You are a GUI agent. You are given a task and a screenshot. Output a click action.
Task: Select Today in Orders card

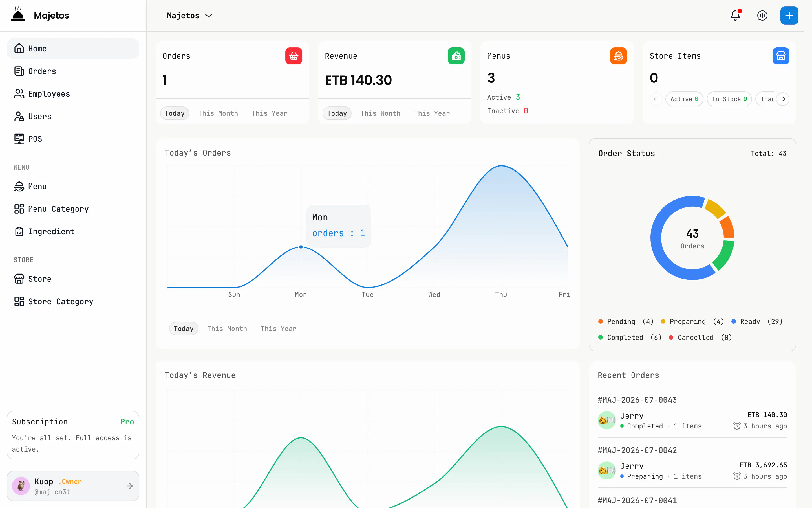[x=175, y=113]
